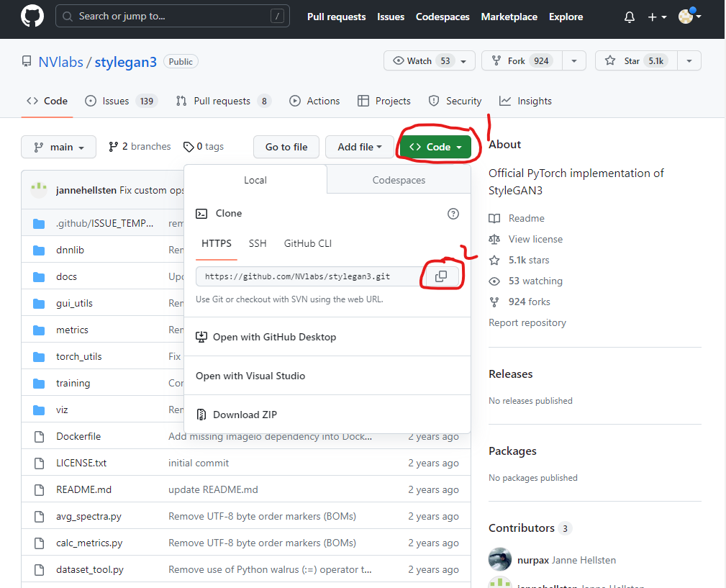This screenshot has height=588, width=726.
Task: Click the clone URL text field
Action: tap(309, 276)
